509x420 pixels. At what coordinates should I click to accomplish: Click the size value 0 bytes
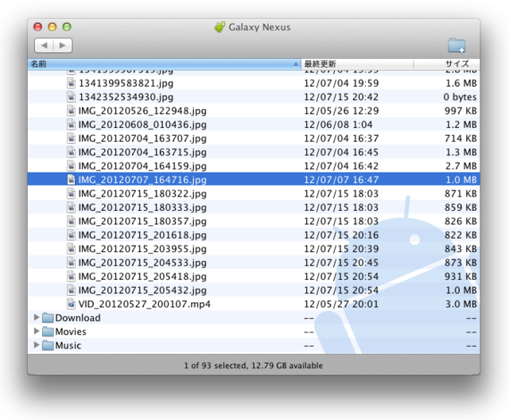click(x=460, y=97)
